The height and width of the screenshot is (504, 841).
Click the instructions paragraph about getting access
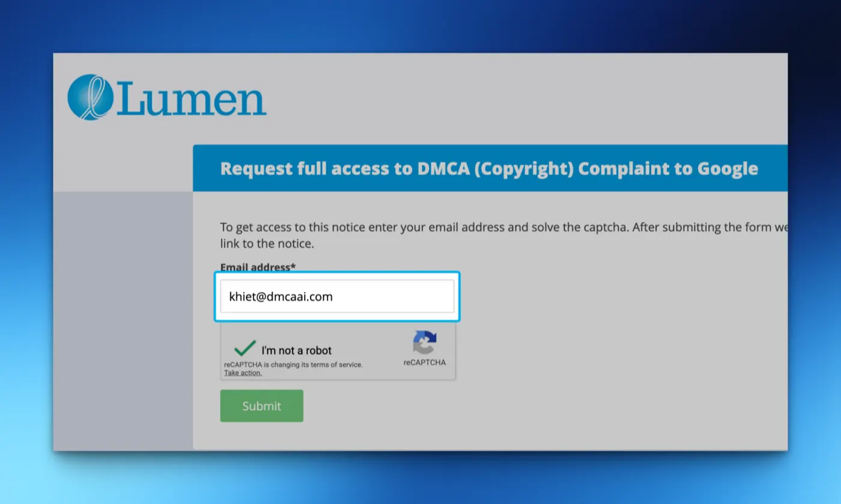click(x=503, y=236)
